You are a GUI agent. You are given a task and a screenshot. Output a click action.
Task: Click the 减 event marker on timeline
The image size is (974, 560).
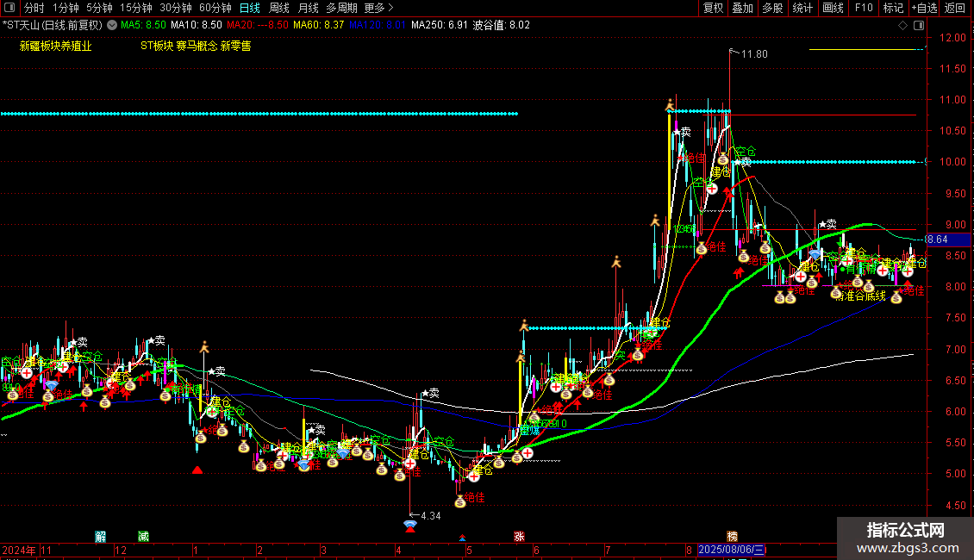[x=143, y=537]
